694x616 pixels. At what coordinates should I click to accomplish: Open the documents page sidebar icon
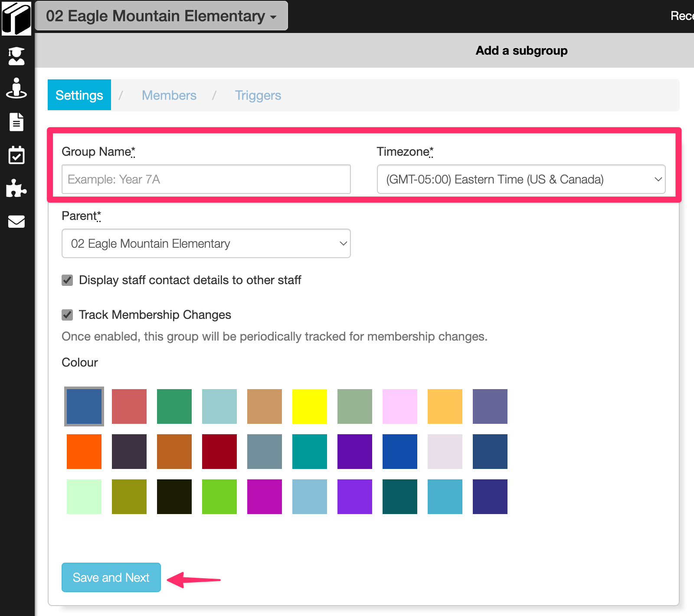tap(16, 122)
